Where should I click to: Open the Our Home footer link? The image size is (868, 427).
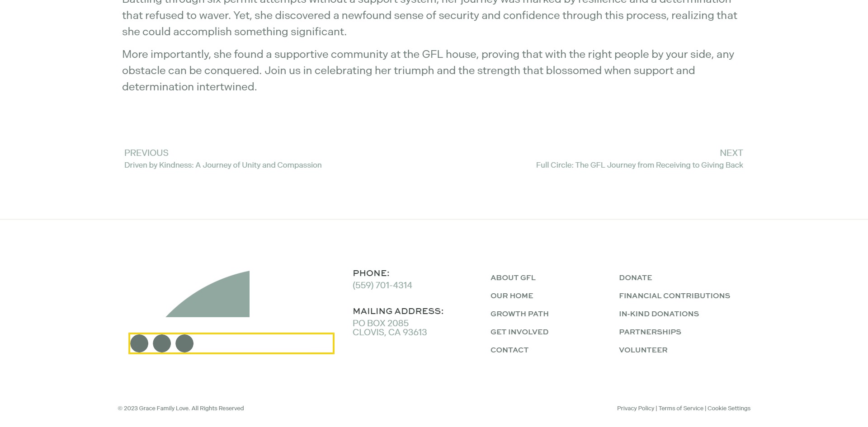tap(512, 296)
